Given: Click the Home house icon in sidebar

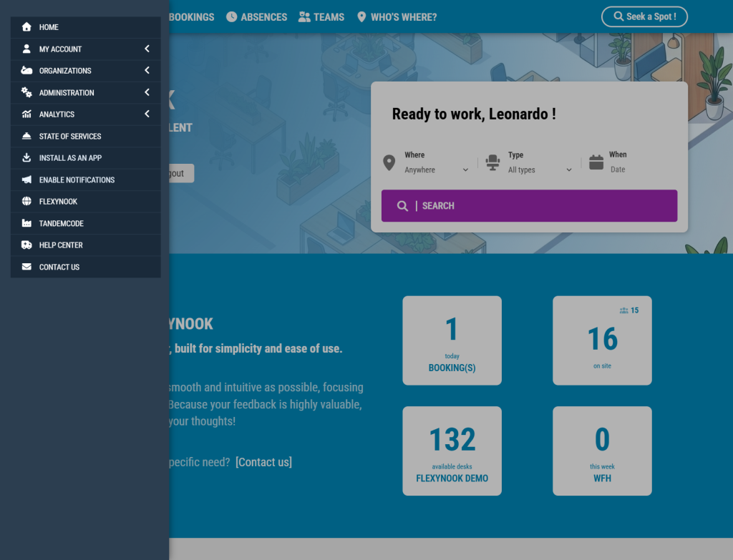Looking at the screenshot, I should [26, 27].
